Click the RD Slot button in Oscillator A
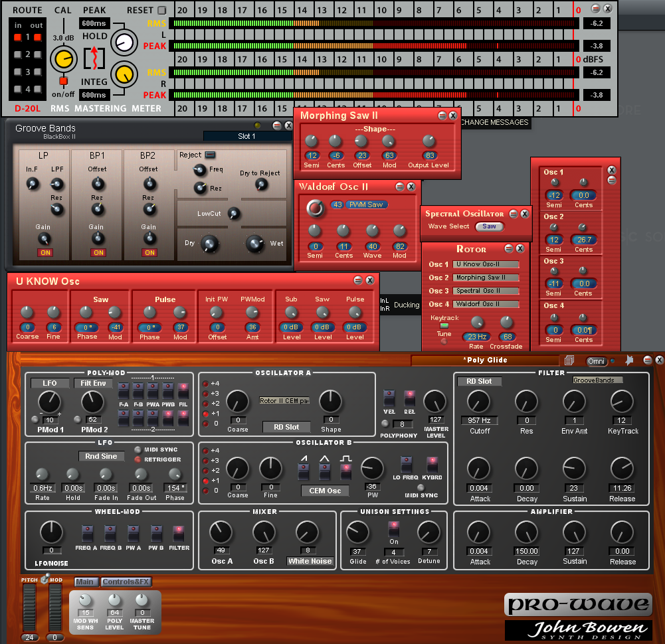Viewport: 665px width, 644px height. pos(286,427)
